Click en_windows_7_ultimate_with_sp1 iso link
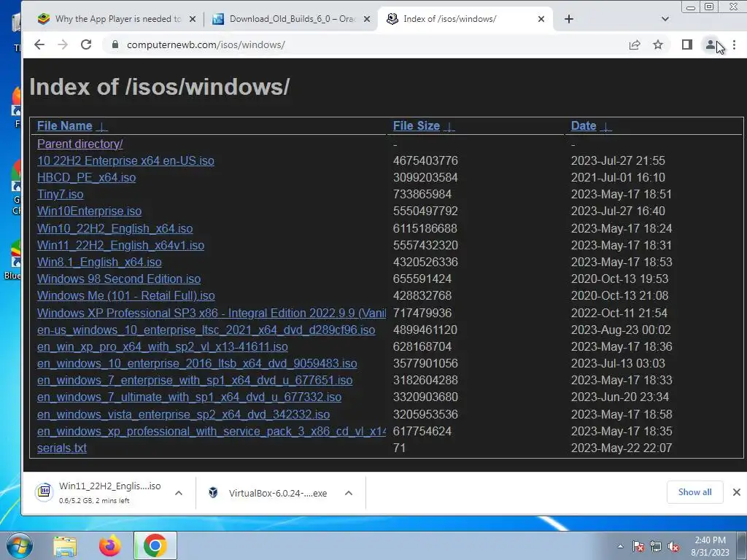Screen dimensions: 747x560 click(x=189, y=397)
